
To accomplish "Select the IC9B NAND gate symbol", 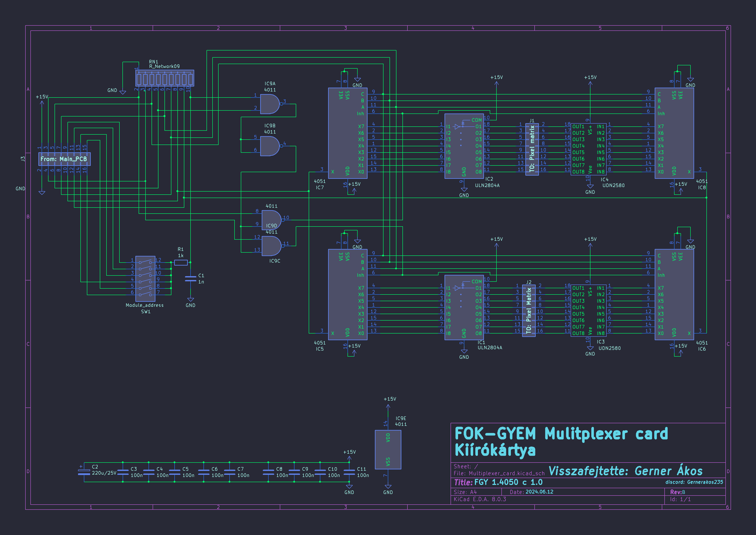I will pos(270,146).
